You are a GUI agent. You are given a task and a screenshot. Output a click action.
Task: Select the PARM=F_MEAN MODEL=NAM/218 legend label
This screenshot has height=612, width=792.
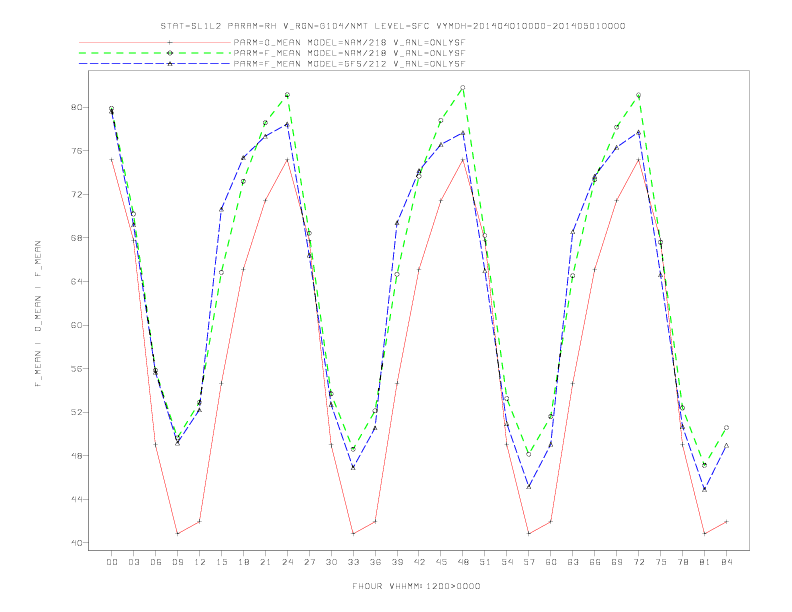pos(349,53)
